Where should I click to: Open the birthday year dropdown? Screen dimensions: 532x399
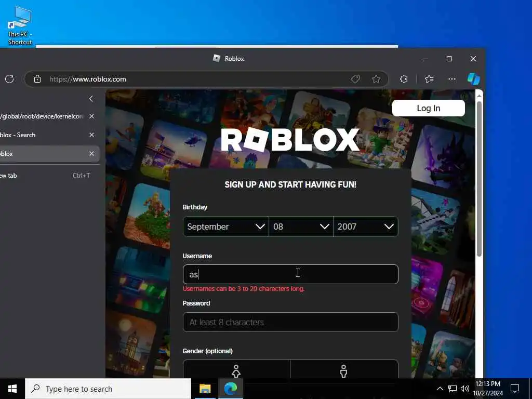point(365,227)
